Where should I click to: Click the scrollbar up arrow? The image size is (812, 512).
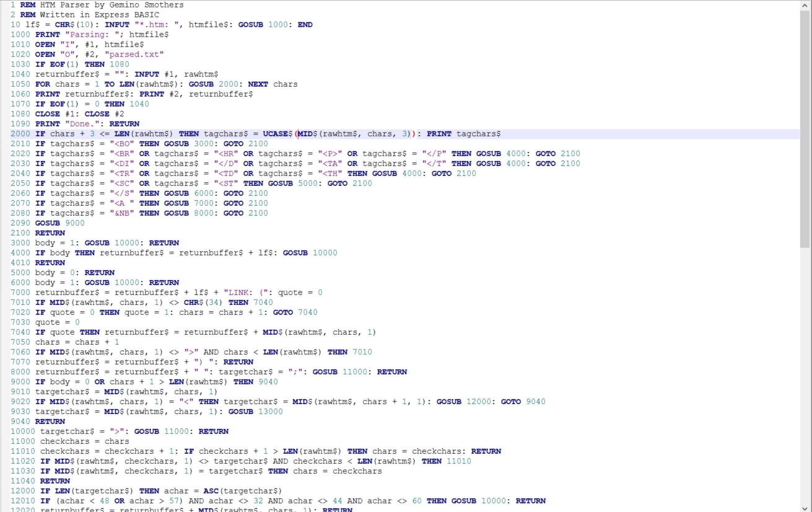tap(805, 5)
